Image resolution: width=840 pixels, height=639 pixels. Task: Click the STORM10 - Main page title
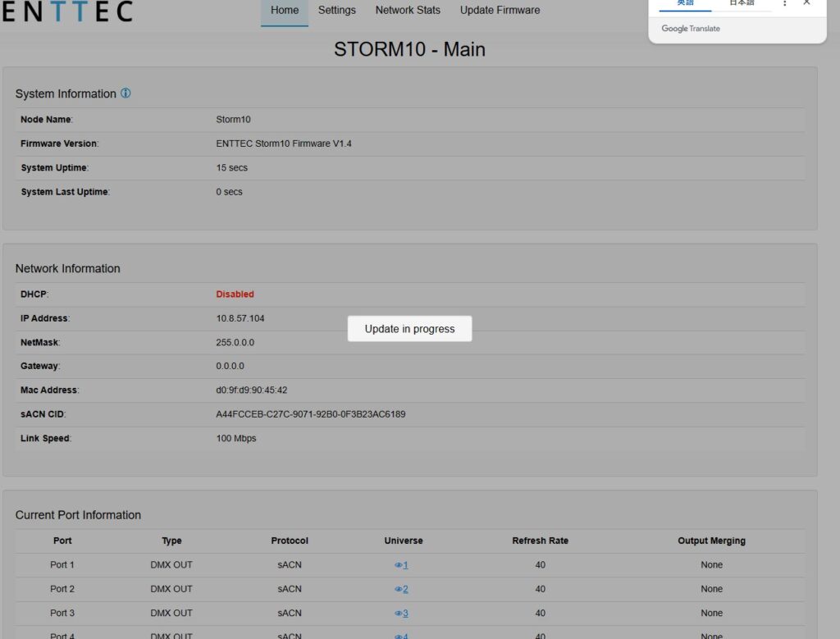pyautogui.click(x=410, y=49)
